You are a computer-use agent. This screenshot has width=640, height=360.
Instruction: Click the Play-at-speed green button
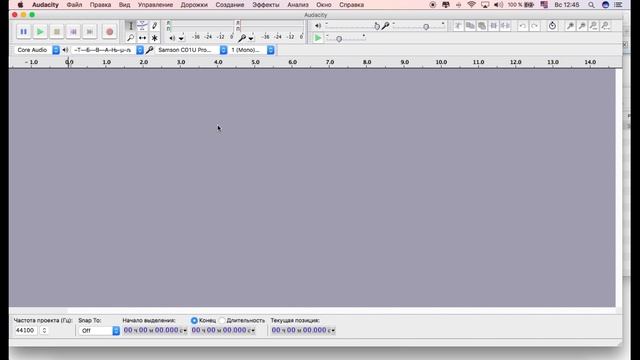pos(318,38)
